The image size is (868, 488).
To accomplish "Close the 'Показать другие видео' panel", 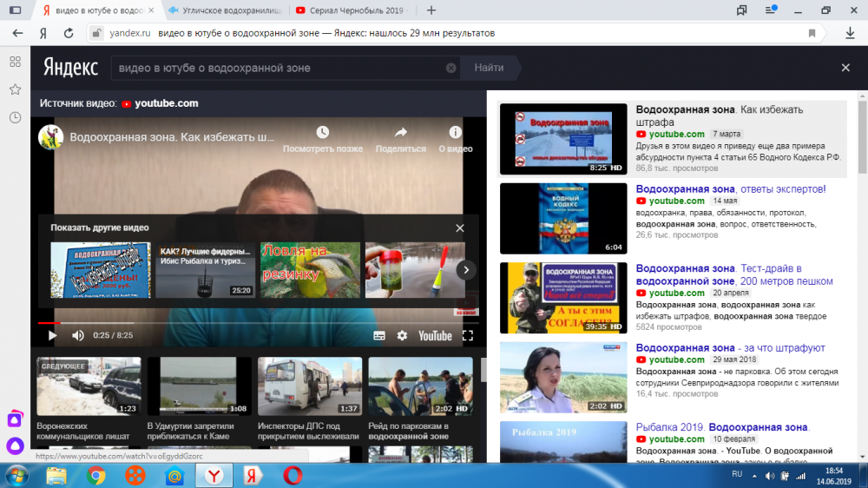I will click(x=460, y=228).
